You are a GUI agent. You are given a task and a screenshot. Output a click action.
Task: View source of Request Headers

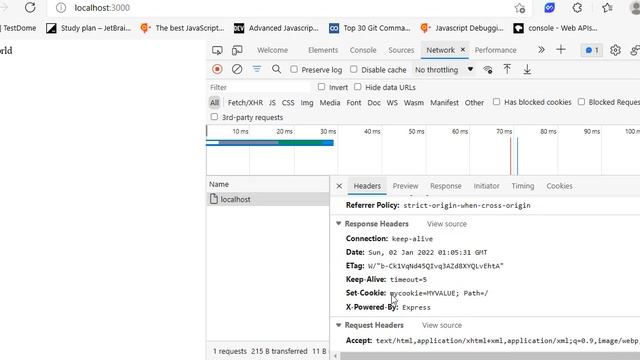click(x=442, y=325)
